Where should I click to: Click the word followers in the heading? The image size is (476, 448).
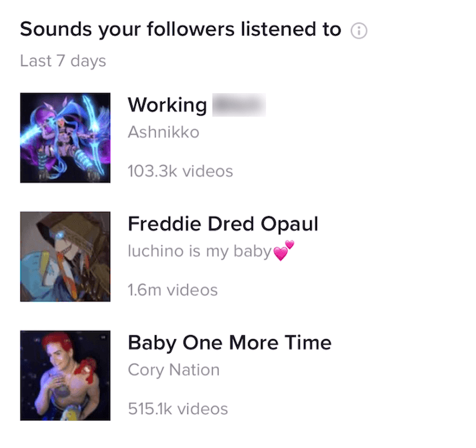190,29
